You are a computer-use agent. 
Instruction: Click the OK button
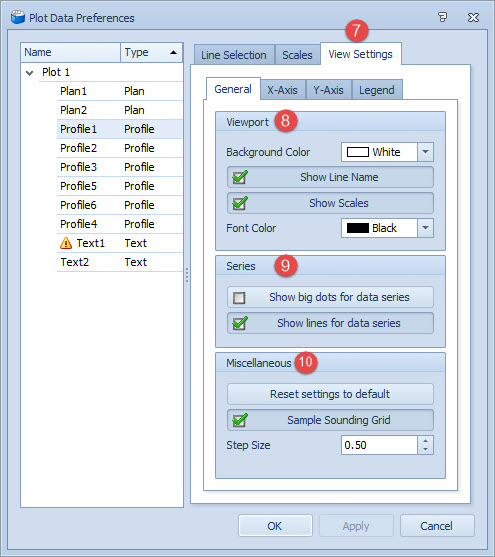click(275, 525)
